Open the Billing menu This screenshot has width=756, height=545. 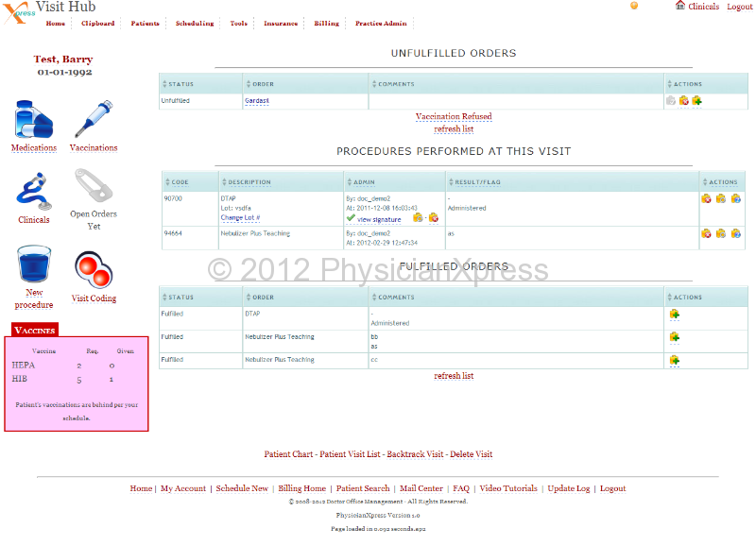coord(326,24)
